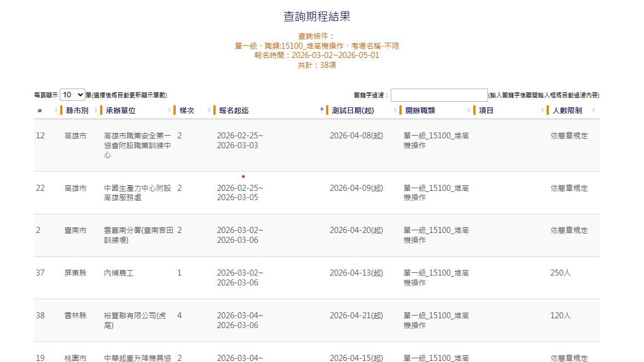Click sort arrows beside 縣市別 header
Image resolution: width=644 pixels, height=362 pixels.
pos(95,110)
